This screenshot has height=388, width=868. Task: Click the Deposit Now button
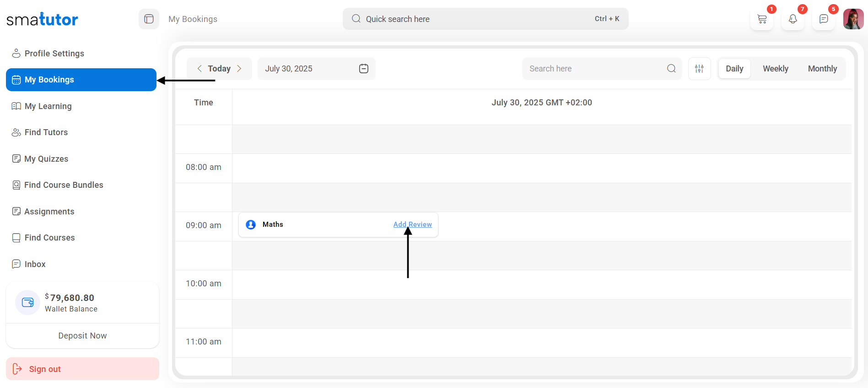coord(82,336)
